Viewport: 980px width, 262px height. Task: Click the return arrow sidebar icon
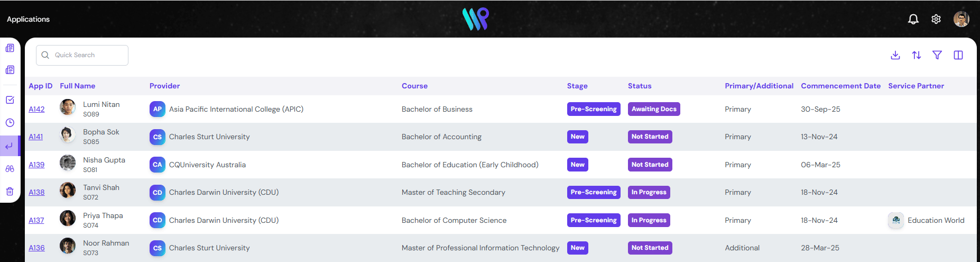pos(9,146)
